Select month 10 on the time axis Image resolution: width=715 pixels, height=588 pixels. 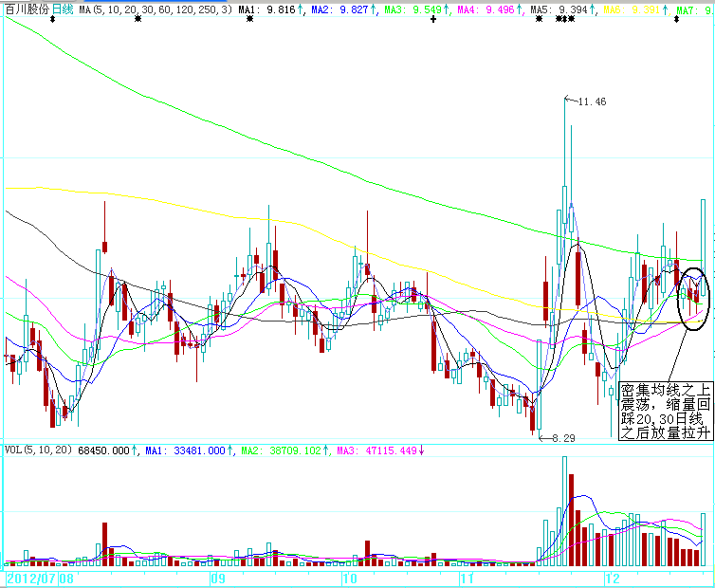pos(349,579)
